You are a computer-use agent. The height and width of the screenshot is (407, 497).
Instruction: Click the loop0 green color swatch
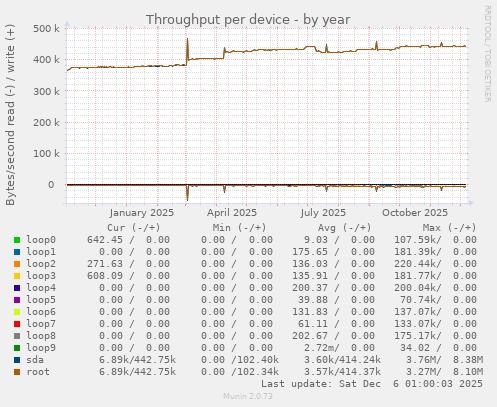17,240
